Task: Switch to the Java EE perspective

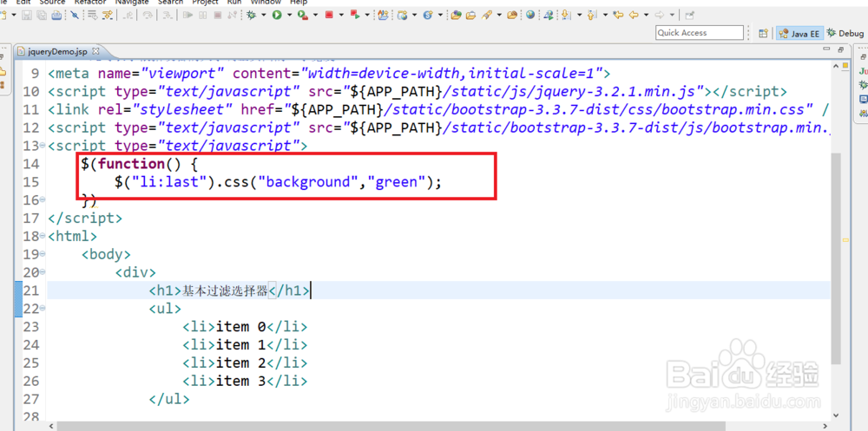Action: (x=799, y=33)
